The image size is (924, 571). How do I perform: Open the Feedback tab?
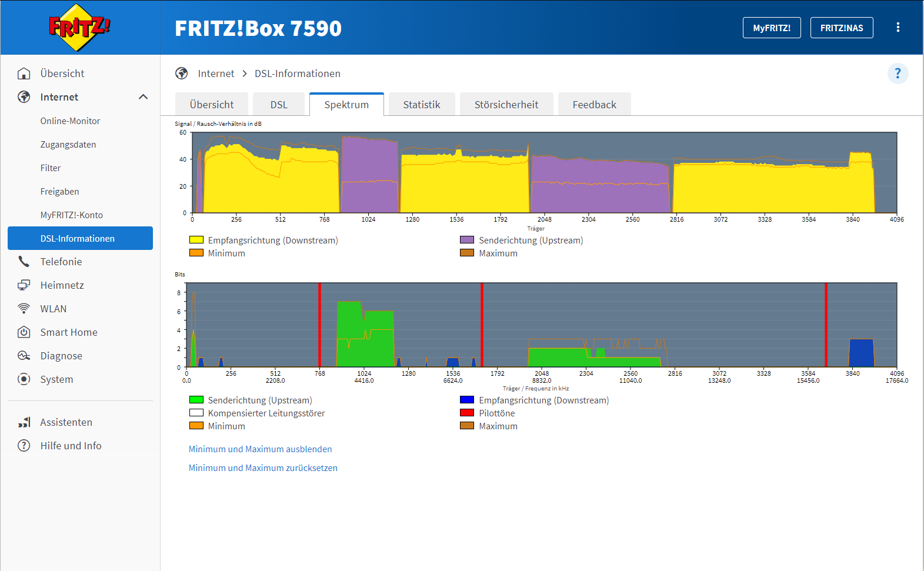tap(595, 105)
